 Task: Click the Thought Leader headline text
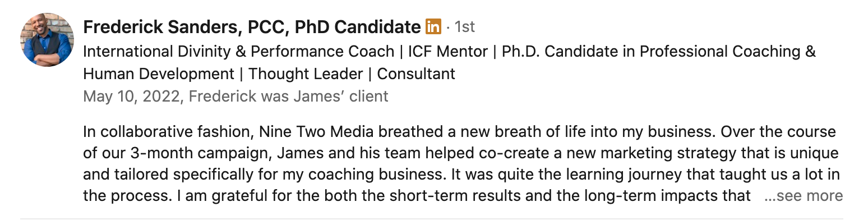click(x=307, y=74)
